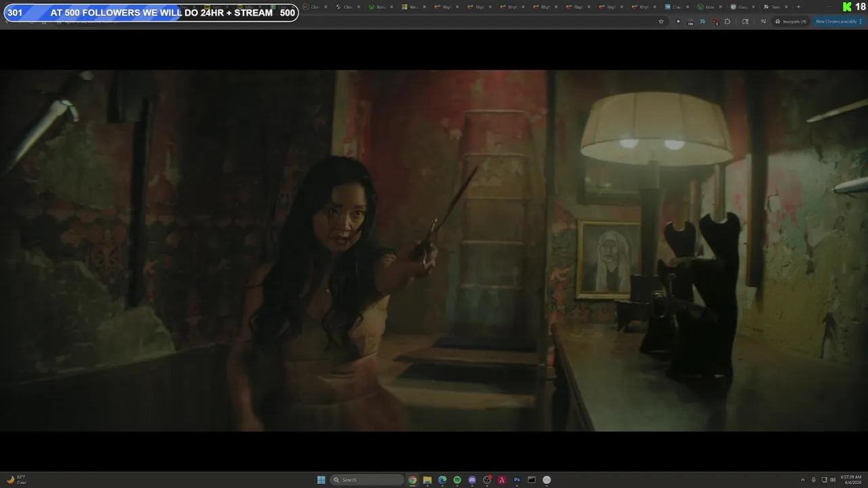Open the terminal window taskbar icon
The width and height of the screenshot is (868, 488).
coord(532,480)
